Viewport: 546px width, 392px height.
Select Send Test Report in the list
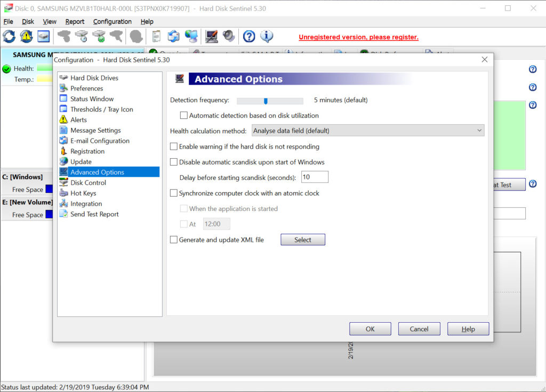pos(94,214)
